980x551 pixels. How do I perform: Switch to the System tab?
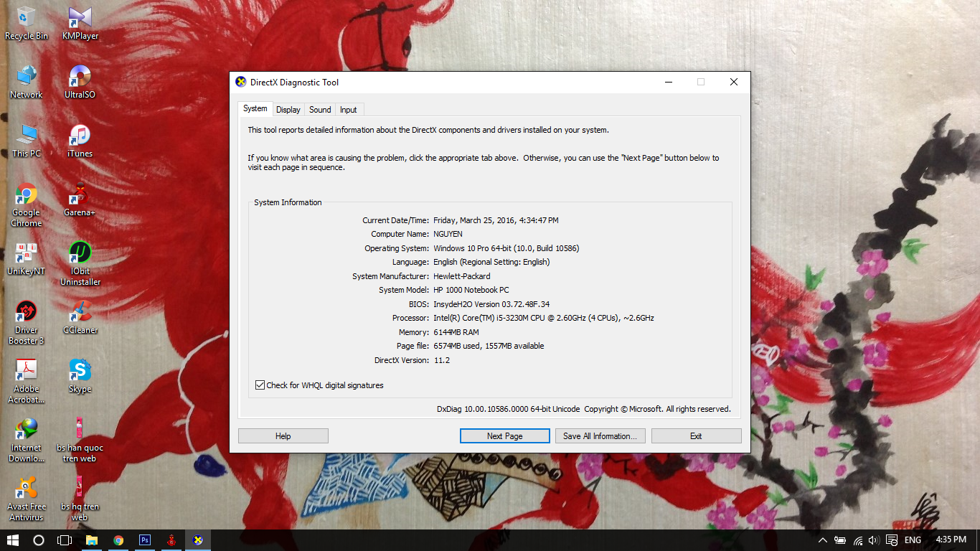coord(255,109)
